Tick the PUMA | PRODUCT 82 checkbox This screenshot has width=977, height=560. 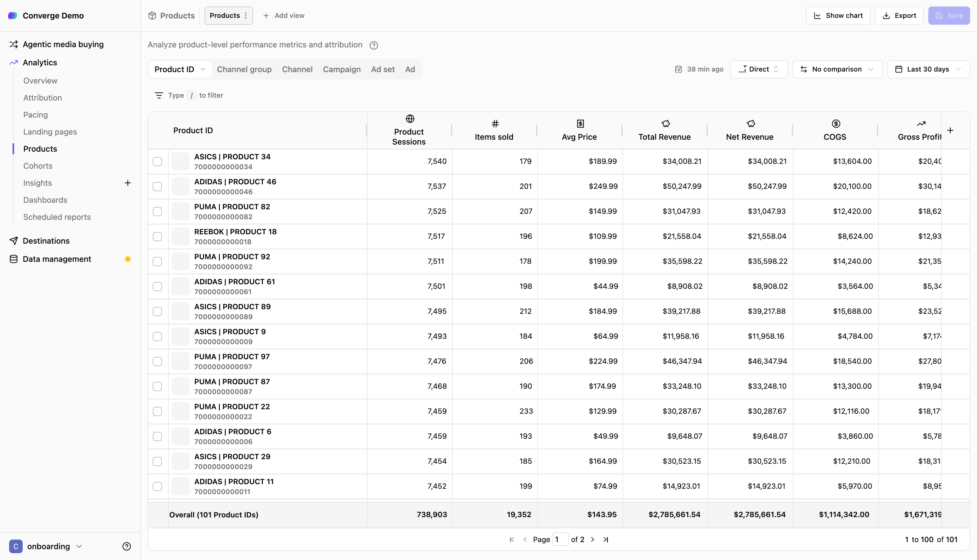(x=157, y=212)
